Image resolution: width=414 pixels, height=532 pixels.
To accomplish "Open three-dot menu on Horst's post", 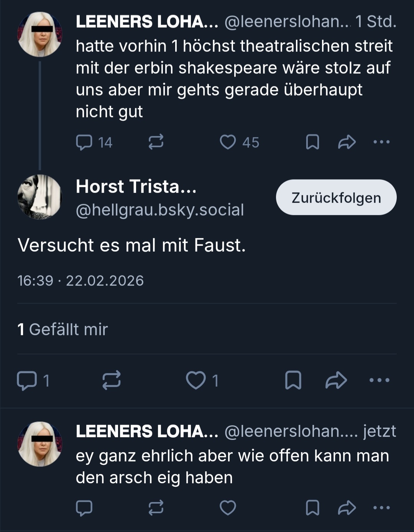I will (x=379, y=380).
